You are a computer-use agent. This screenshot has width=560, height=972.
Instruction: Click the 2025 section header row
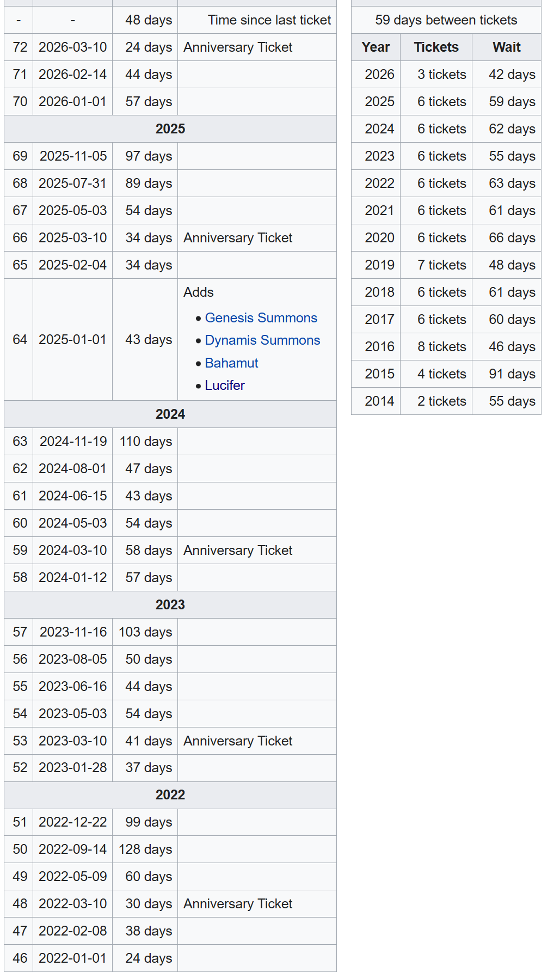coord(170,129)
